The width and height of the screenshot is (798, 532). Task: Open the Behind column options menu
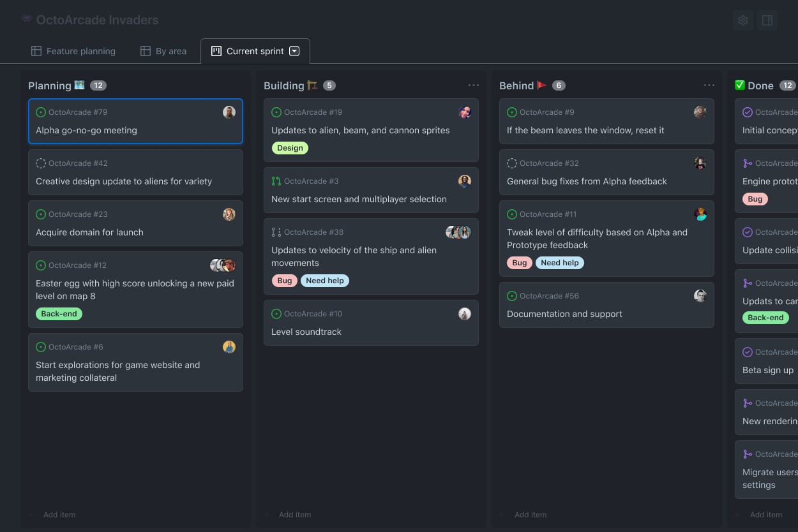coord(709,85)
